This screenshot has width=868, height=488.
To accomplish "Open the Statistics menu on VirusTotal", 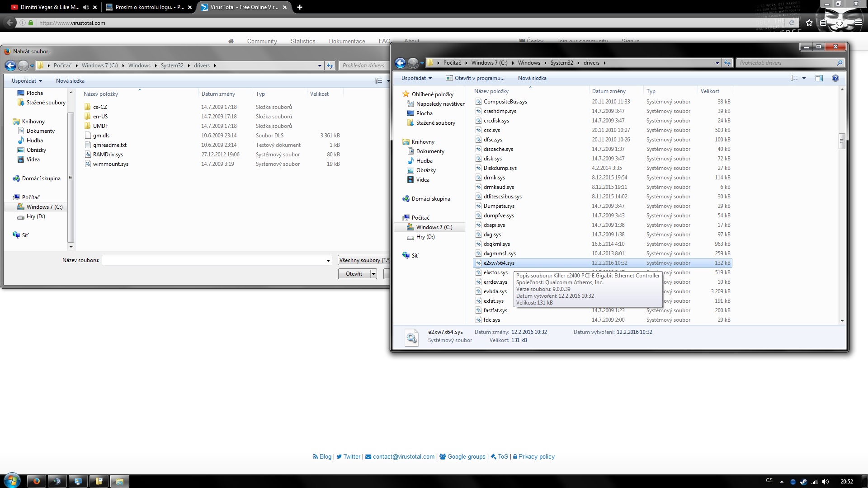I will coord(303,41).
